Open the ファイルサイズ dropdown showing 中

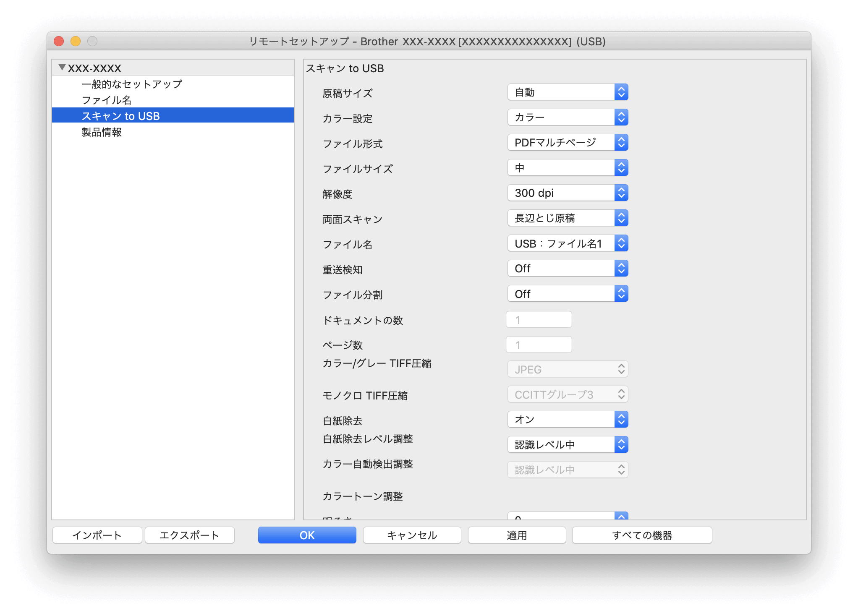(x=568, y=167)
